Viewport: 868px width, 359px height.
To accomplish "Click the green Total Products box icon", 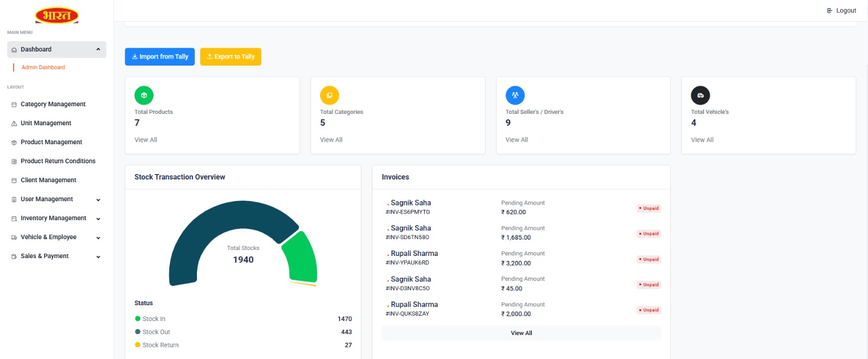I will tap(144, 95).
